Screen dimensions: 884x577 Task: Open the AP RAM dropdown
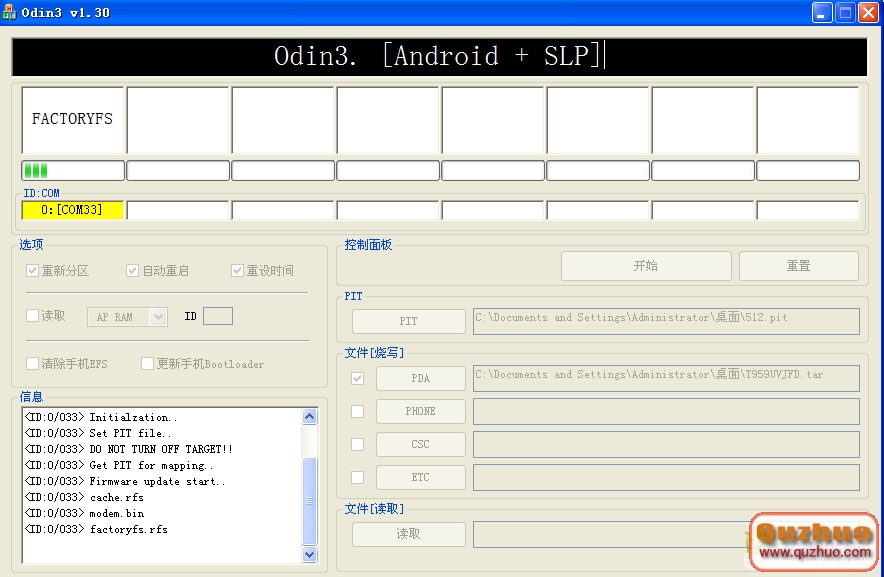(157, 317)
